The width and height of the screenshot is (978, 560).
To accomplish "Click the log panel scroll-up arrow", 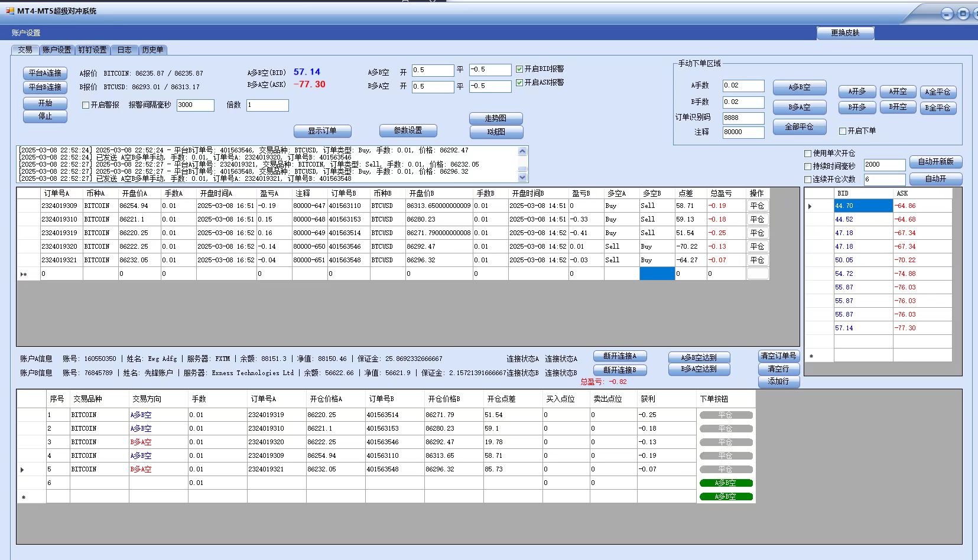I will (522, 152).
